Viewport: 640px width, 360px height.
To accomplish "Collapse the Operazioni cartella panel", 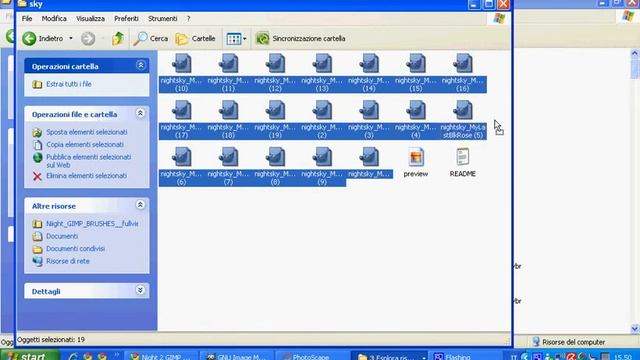I will point(140,65).
